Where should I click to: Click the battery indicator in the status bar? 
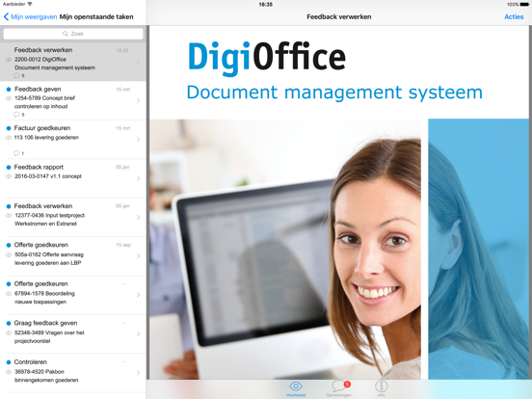[x=524, y=5]
